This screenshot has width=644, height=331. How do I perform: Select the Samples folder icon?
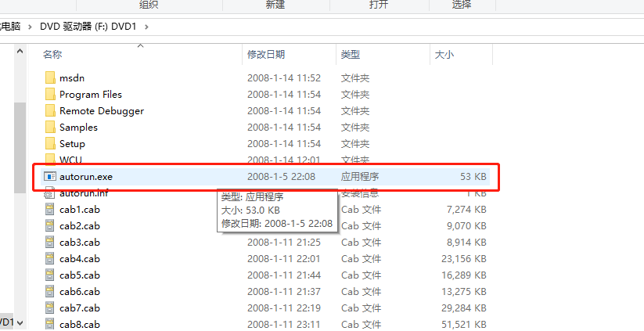(x=49, y=127)
